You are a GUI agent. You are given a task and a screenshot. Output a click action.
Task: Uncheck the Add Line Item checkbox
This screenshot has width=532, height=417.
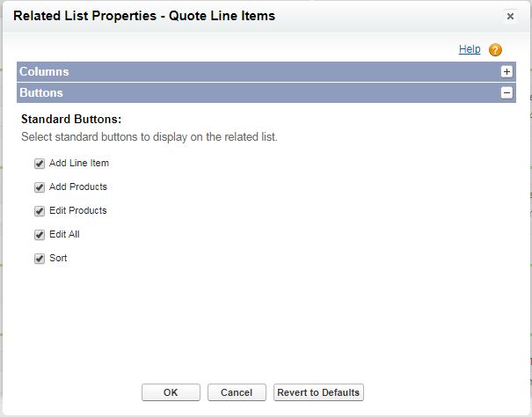[39, 164]
